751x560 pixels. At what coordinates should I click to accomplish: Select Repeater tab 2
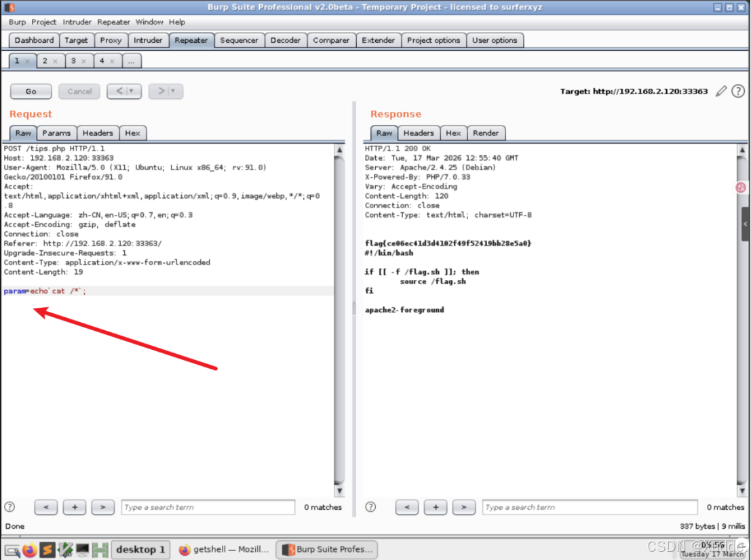[x=45, y=61]
